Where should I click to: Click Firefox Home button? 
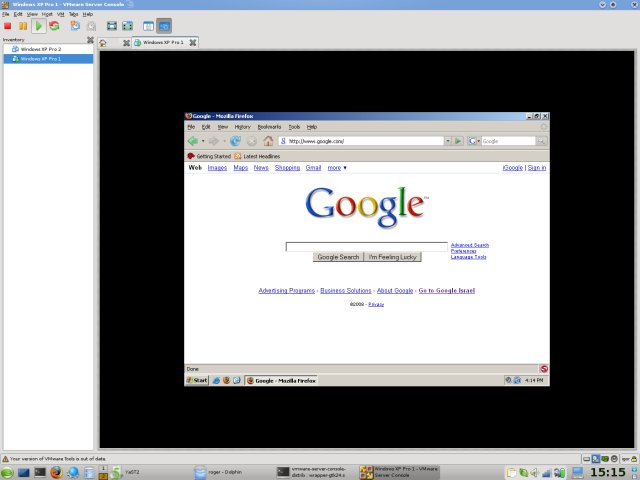(268, 141)
